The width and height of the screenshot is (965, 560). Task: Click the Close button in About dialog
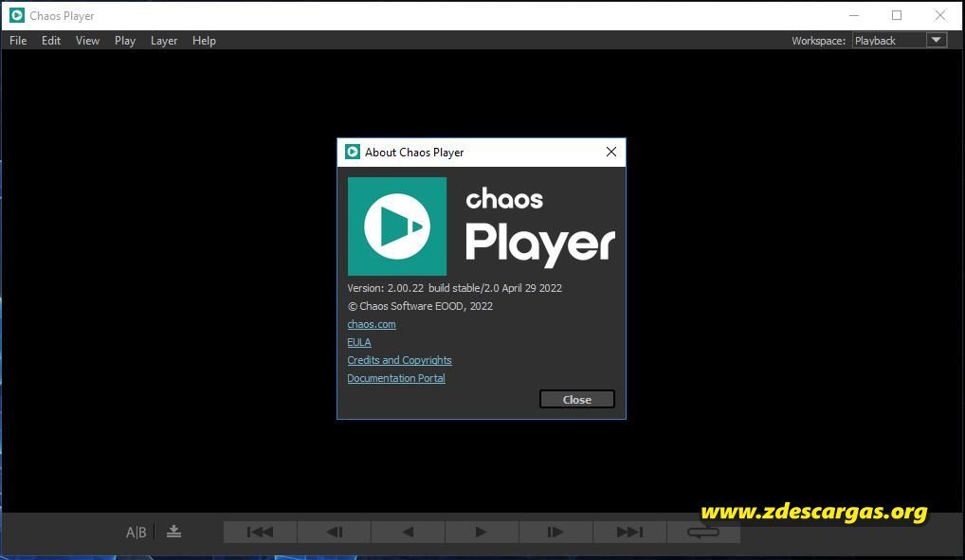pos(576,399)
